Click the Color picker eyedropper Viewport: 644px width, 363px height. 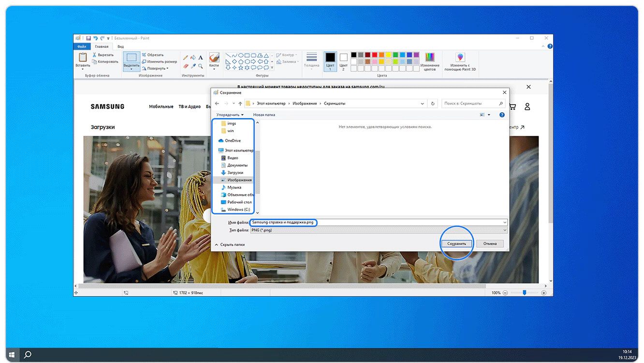[x=193, y=66]
